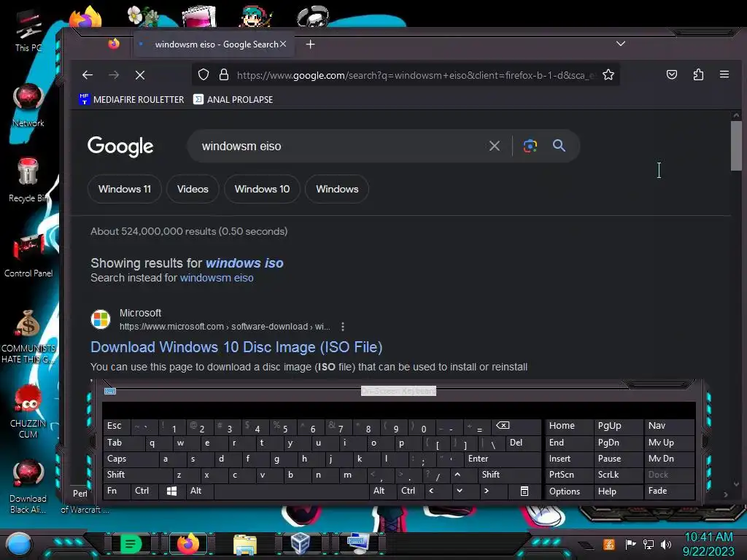Viewport: 747px width, 560px height.
Task: Tap down arrow key on on-screen keyboard
Action: 460,491
